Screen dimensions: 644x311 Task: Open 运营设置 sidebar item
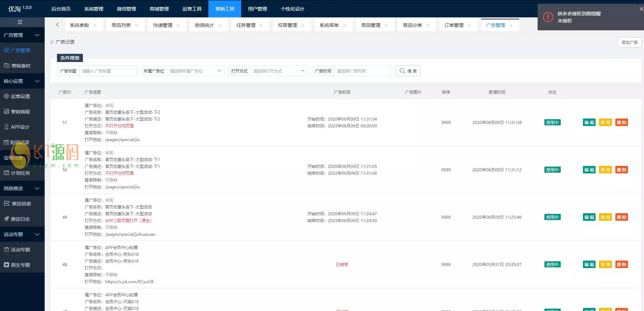[20, 96]
